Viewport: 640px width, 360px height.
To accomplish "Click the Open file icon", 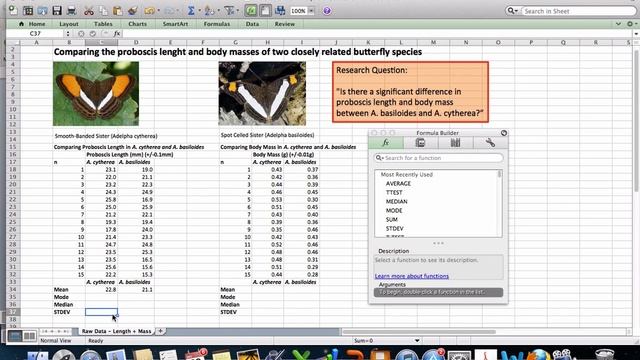I will pos(42,11).
